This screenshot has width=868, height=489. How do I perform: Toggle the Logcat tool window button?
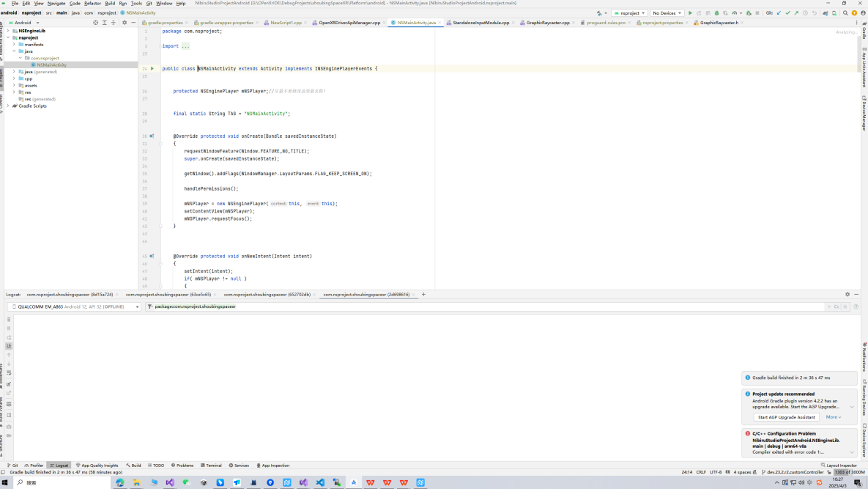coord(59,466)
